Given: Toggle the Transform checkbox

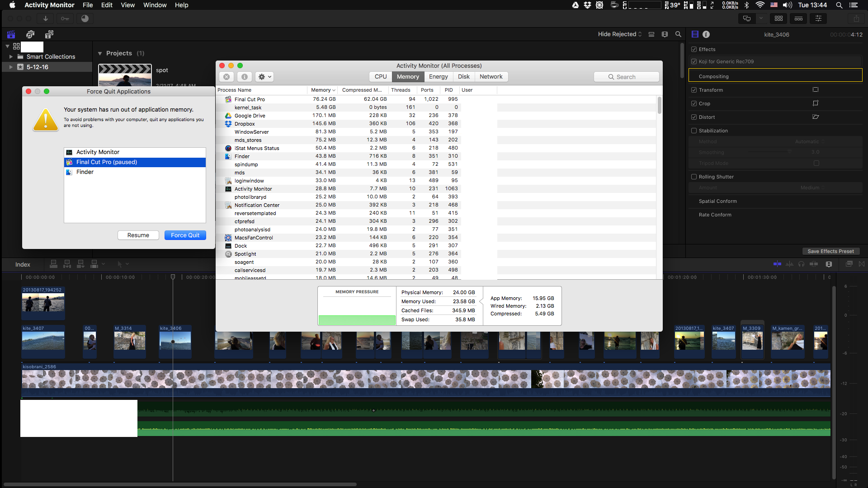Looking at the screenshot, I should [694, 90].
